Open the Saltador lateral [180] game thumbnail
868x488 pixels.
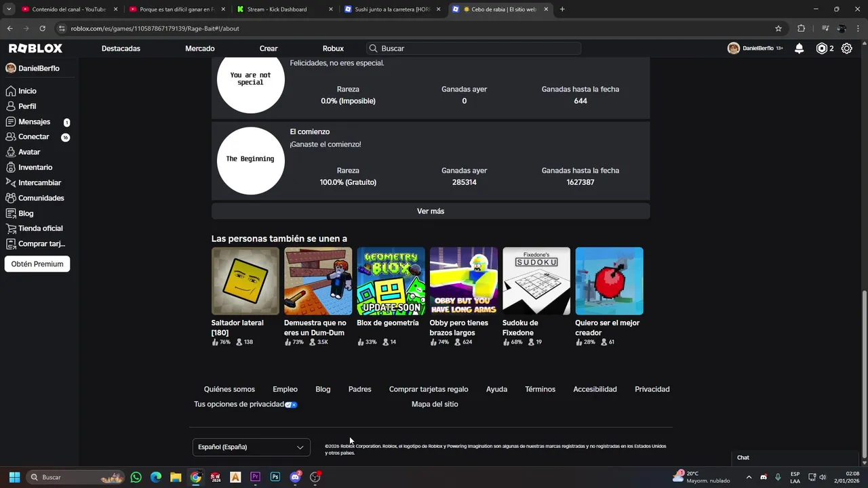point(245,281)
